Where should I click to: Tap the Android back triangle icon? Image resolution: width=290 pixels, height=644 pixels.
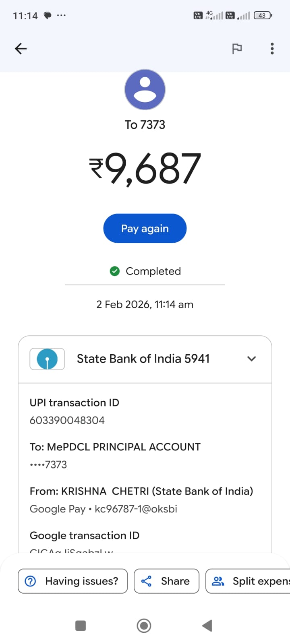(207, 625)
